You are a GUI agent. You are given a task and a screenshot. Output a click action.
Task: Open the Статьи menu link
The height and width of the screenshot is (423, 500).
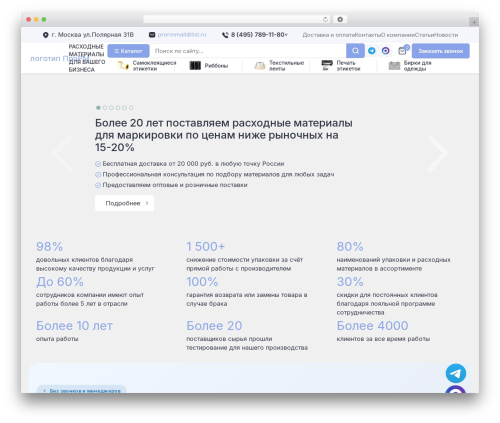(x=425, y=35)
